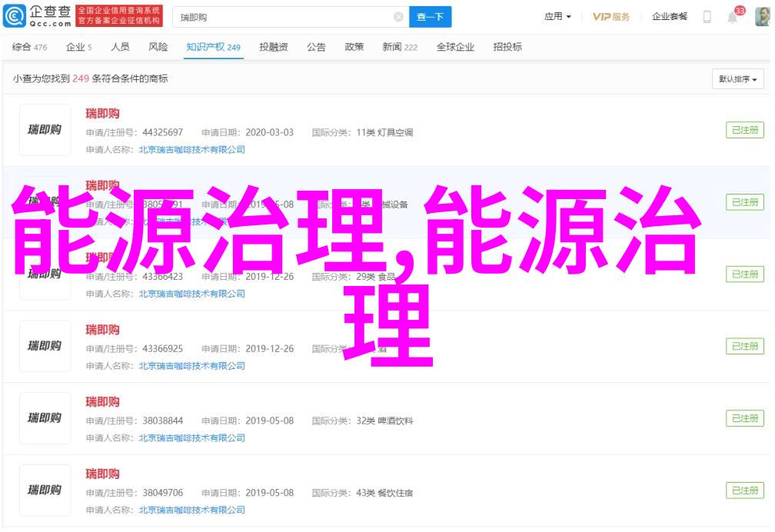Switch to the 风险 tab
This screenshot has width=775, height=532.
point(158,47)
